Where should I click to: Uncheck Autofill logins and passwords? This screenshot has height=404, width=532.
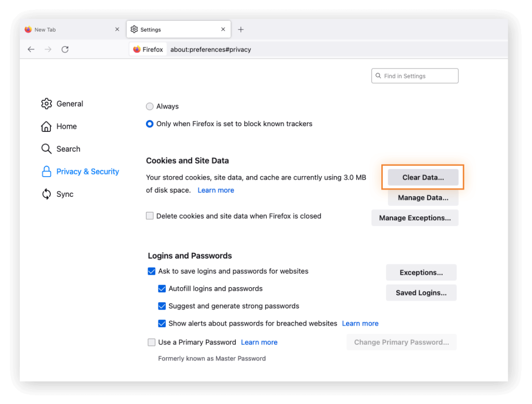(x=162, y=289)
